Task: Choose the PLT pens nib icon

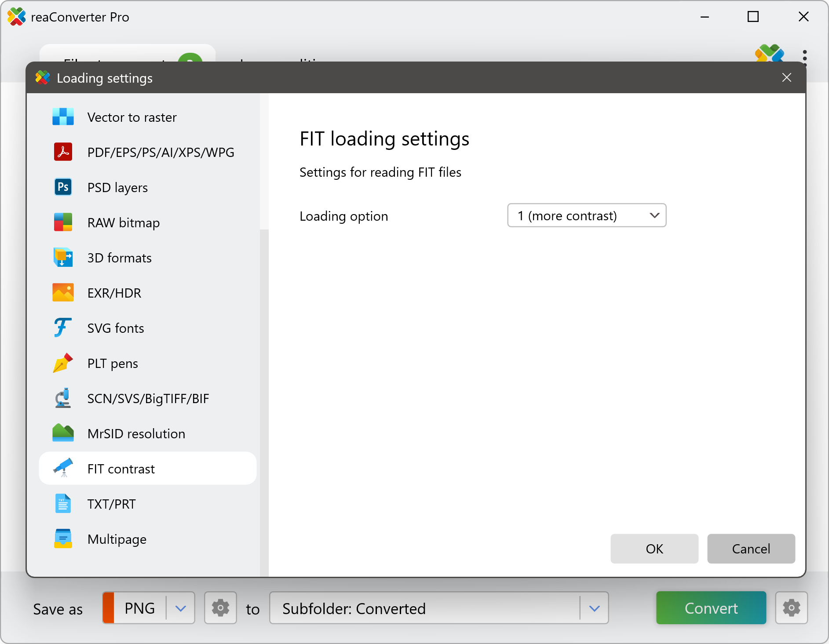Action: click(63, 363)
